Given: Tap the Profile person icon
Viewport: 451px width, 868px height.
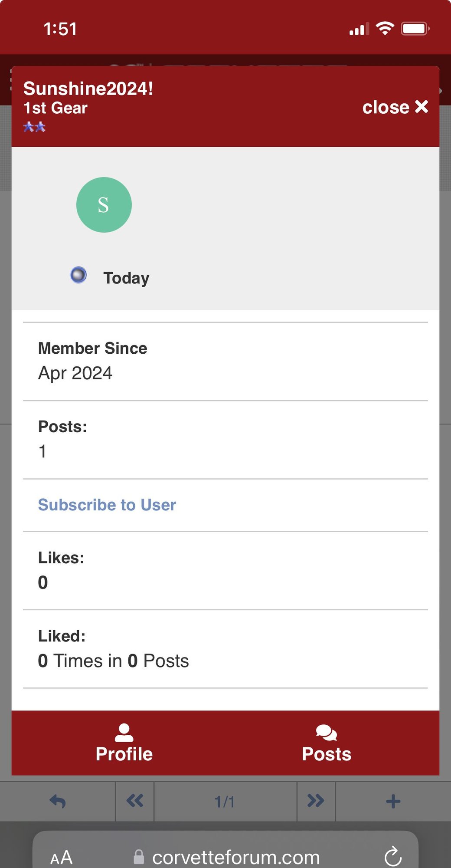Looking at the screenshot, I should pos(124,733).
